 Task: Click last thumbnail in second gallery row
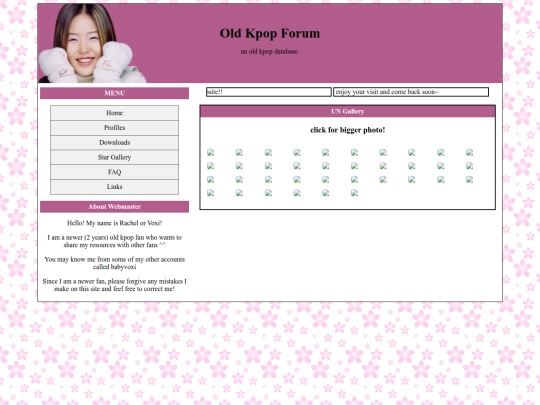click(x=469, y=166)
